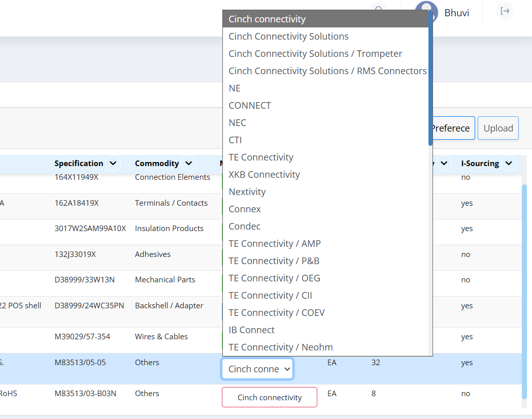Click Cinch connectivity red-outlined field
532x419 pixels.
[270, 397]
